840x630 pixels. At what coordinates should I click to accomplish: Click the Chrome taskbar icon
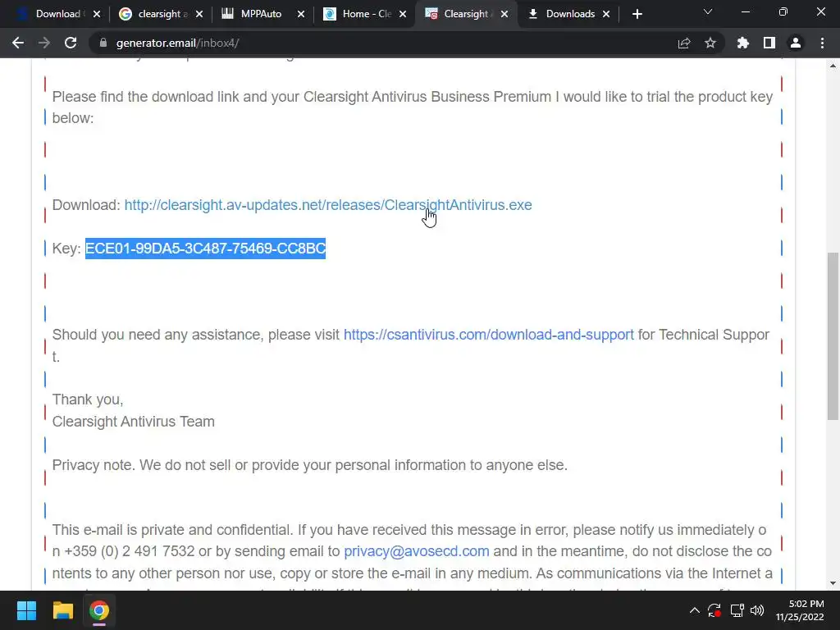point(99,610)
